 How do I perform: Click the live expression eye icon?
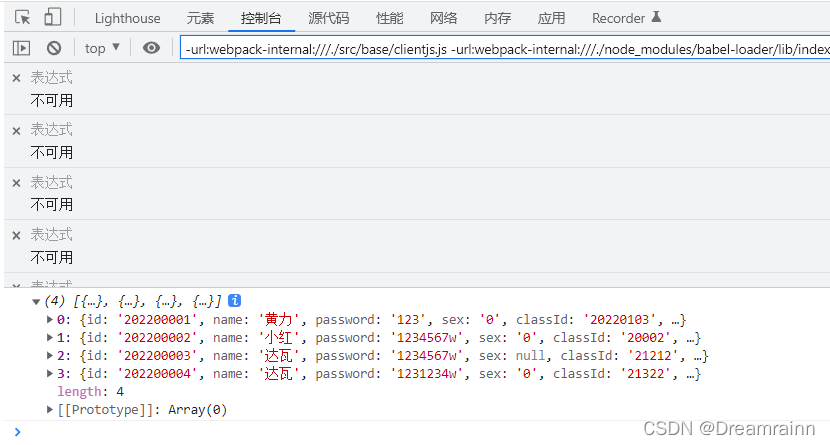(151, 48)
